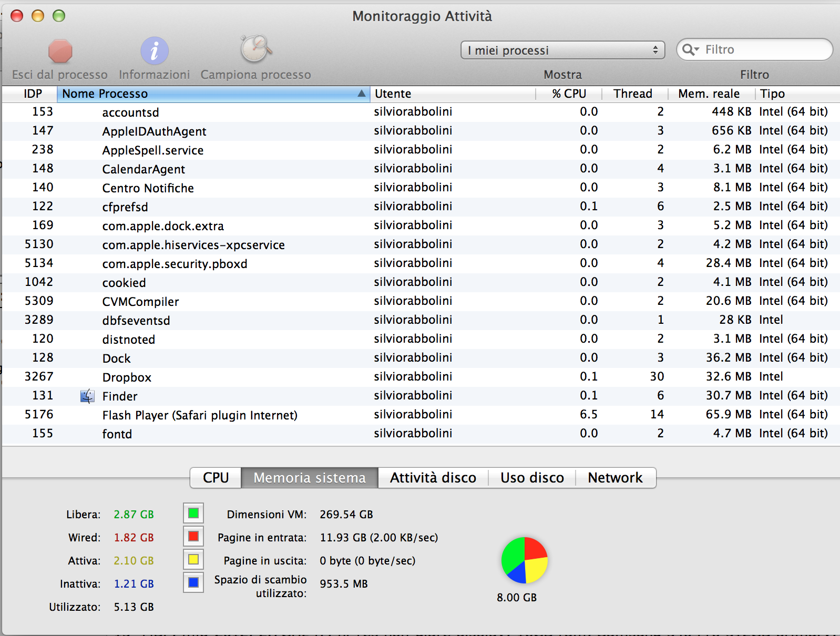Select the Memoria sistema tab
840x636 pixels.
310,478
